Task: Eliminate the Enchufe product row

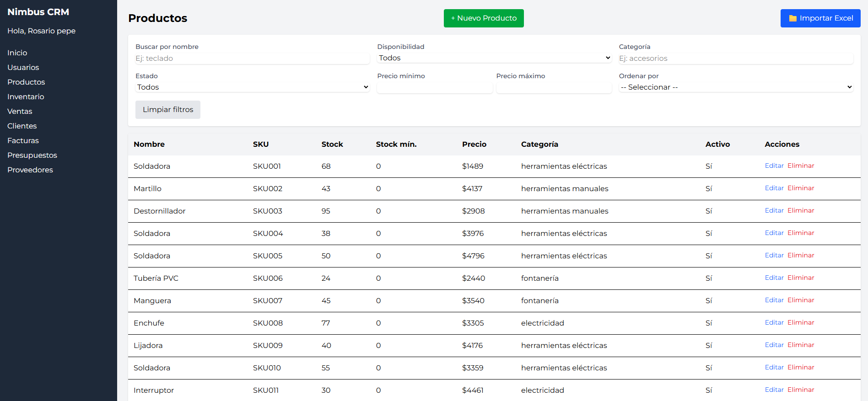Action: coord(800,323)
